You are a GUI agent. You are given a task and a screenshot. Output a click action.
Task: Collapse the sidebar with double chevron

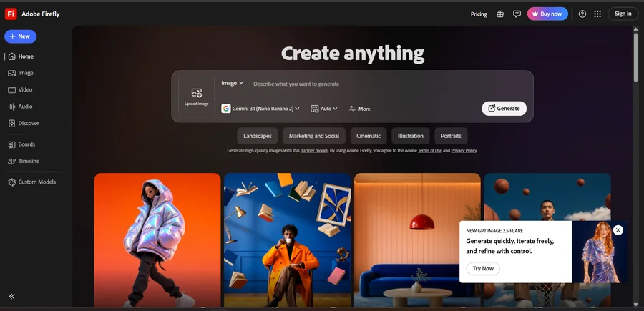12,296
